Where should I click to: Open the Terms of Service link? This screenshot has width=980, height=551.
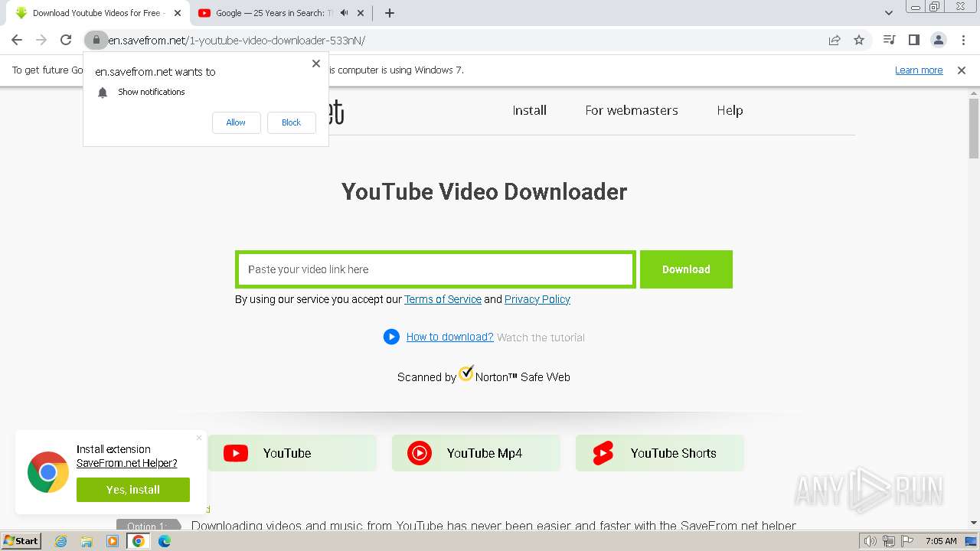443,299
